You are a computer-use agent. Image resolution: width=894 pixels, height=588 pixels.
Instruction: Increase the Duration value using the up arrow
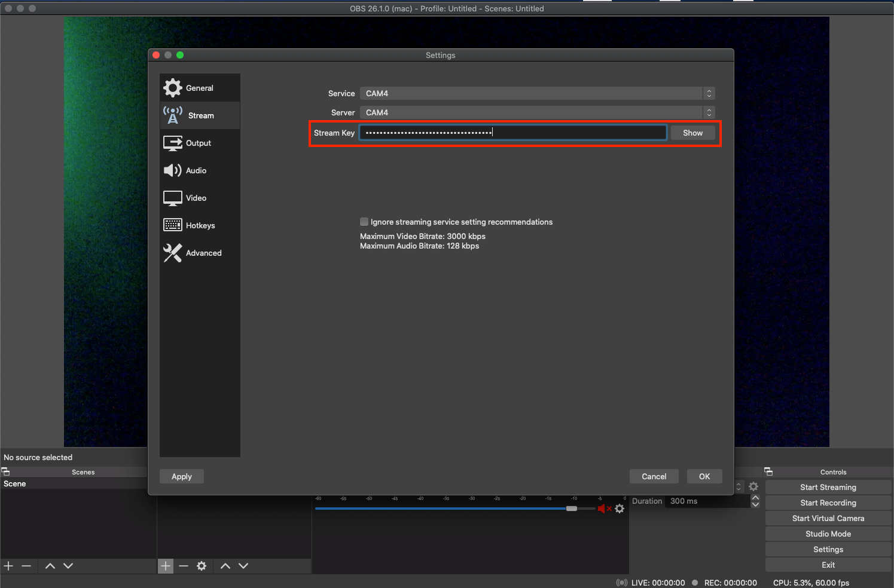point(755,498)
